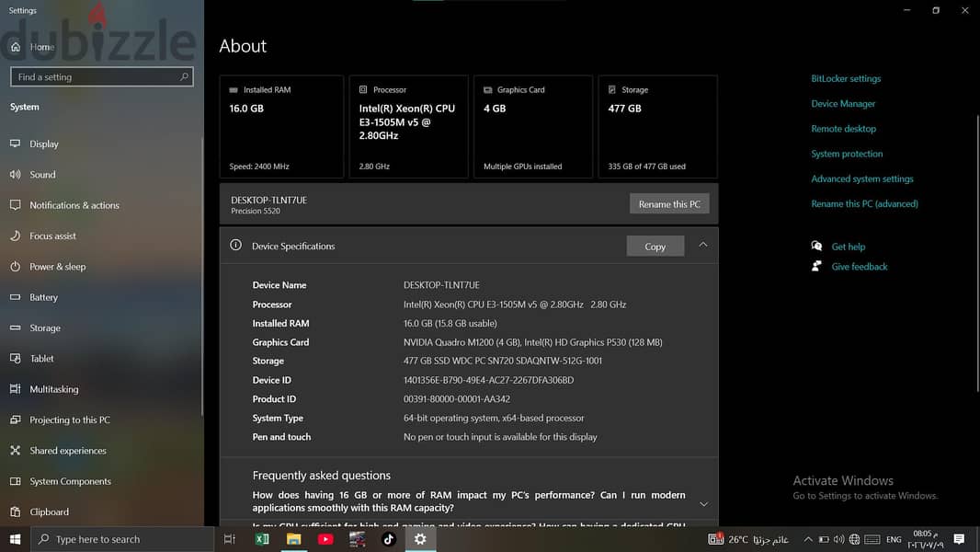Click the taskbar clock showing 08:05
This screenshot has height=552, width=980.
(x=926, y=539)
